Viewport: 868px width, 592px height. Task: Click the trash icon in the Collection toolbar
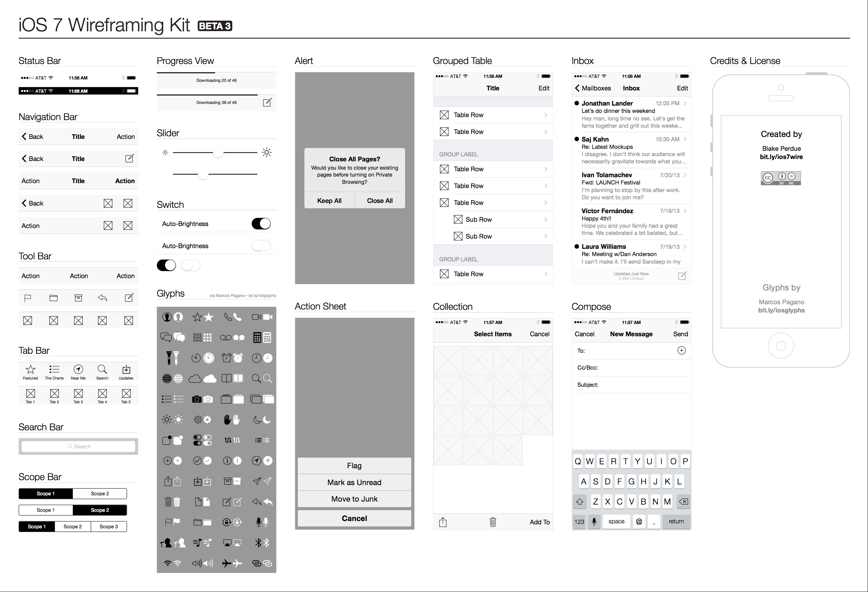click(493, 522)
